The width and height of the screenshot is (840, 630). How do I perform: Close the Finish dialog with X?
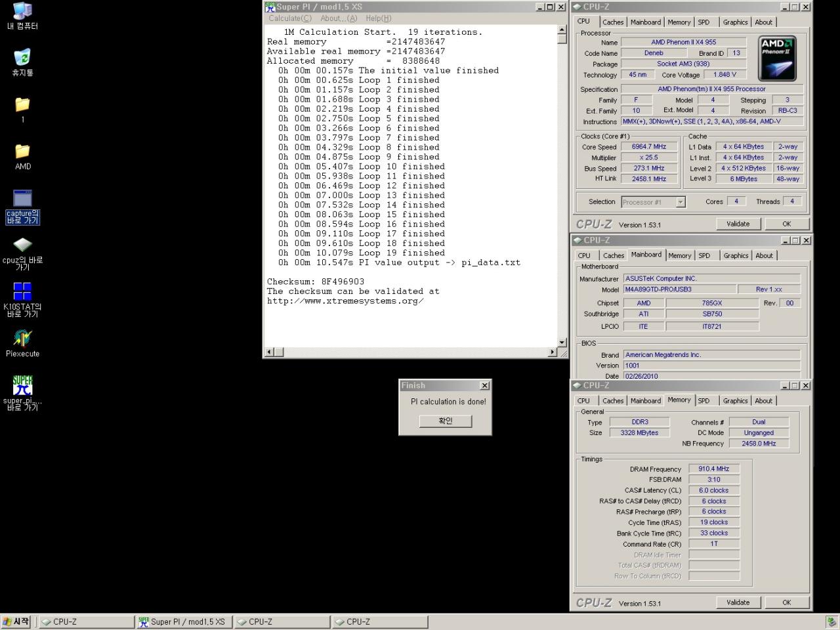click(484, 385)
